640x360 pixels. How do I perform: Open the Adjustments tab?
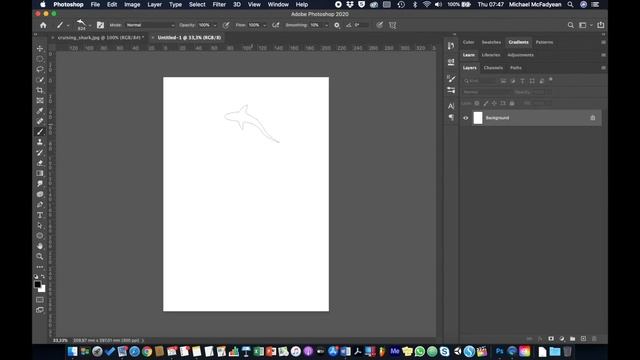pyautogui.click(x=520, y=55)
